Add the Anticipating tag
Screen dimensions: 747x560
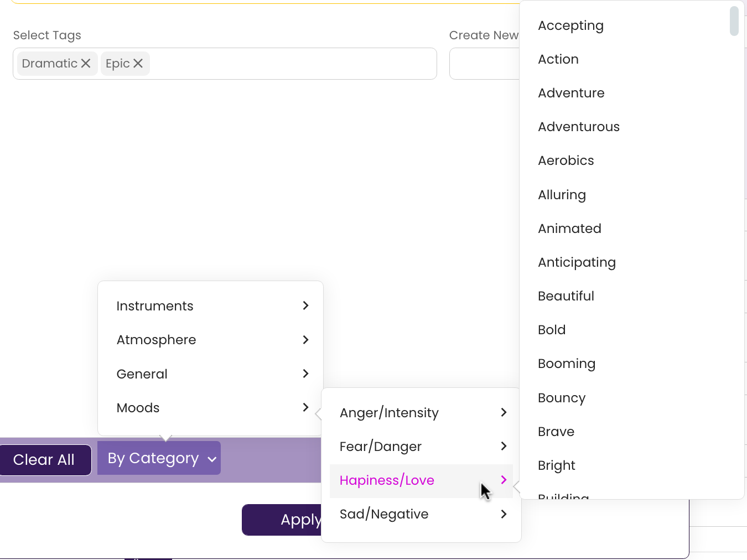click(x=577, y=262)
